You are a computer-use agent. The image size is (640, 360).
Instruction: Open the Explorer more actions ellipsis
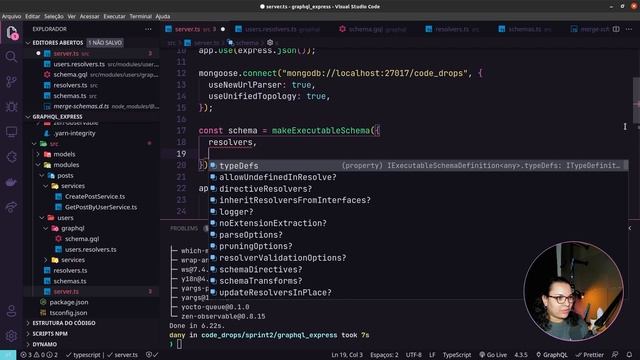click(x=148, y=29)
